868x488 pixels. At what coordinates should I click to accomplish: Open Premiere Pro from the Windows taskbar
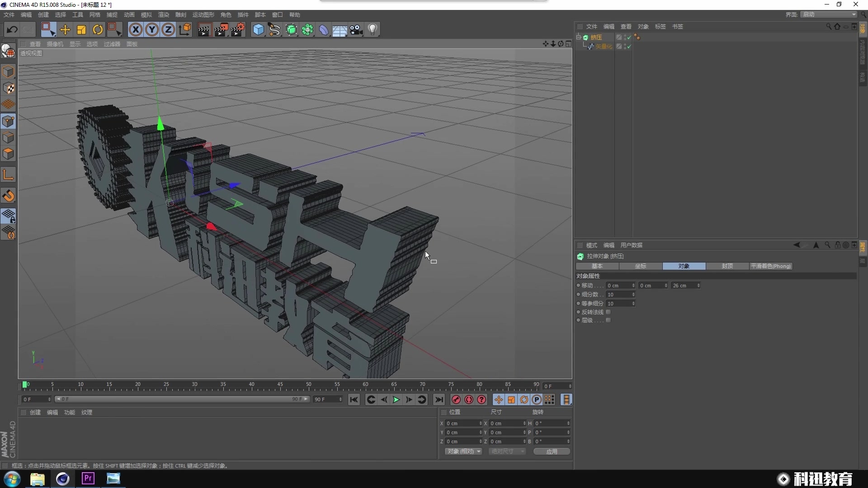tap(88, 479)
